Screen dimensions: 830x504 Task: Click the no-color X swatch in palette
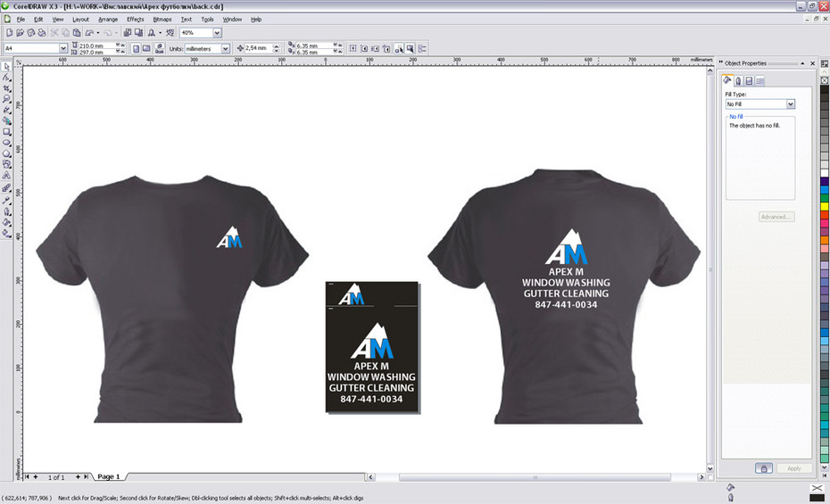(825, 80)
